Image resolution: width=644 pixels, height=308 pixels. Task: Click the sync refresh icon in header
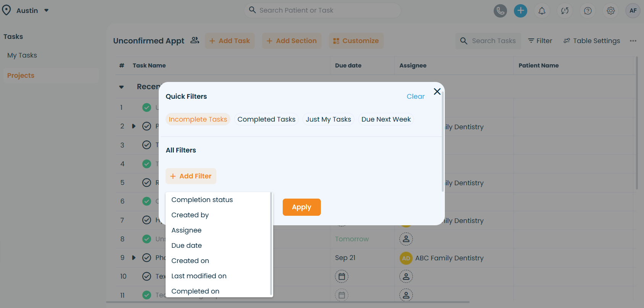(x=565, y=11)
